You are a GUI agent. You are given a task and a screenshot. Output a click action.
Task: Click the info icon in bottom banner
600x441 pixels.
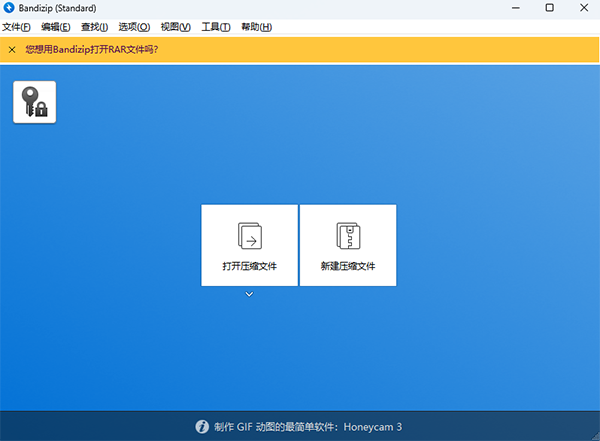tap(202, 426)
